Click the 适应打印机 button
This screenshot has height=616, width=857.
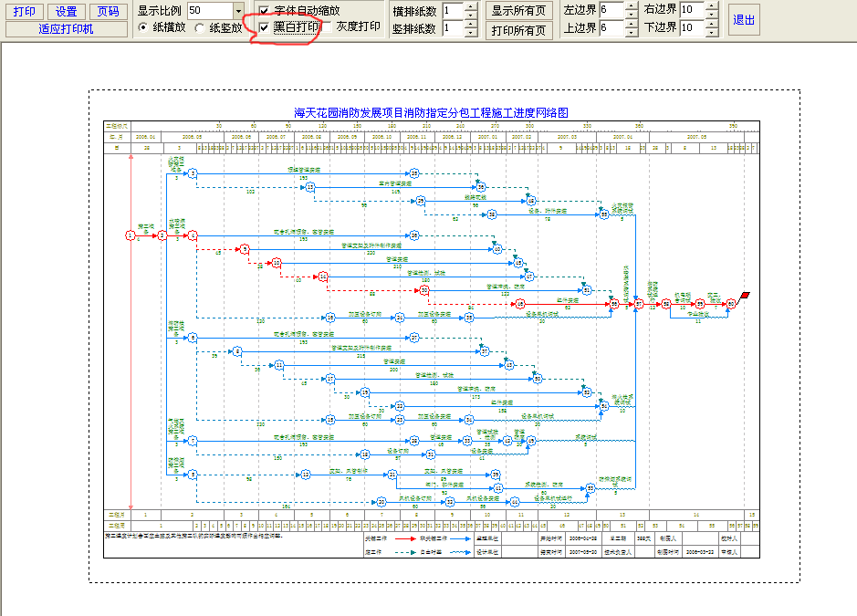pyautogui.click(x=66, y=28)
